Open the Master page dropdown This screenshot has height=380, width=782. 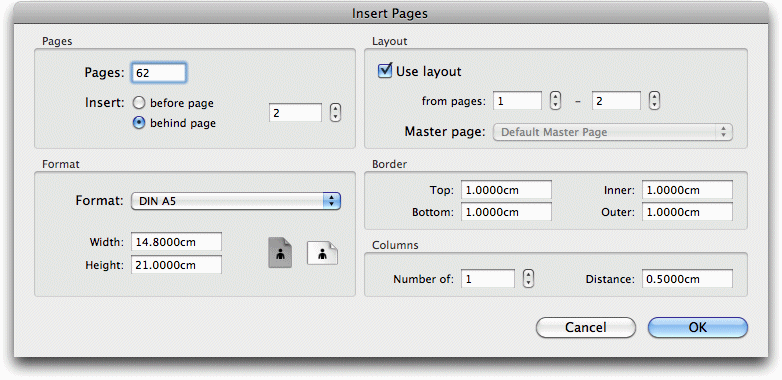(613, 132)
